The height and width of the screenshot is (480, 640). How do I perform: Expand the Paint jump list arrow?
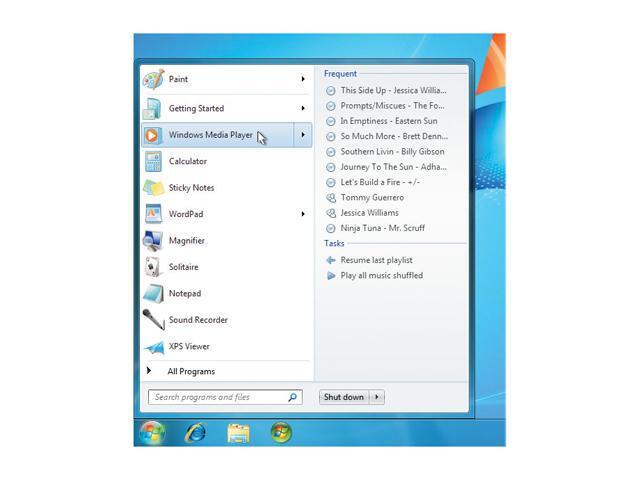(x=303, y=80)
